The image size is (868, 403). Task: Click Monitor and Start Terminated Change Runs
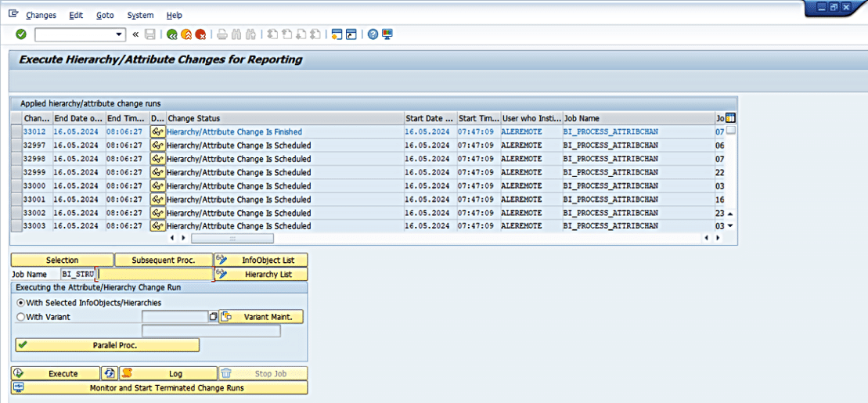160,387
